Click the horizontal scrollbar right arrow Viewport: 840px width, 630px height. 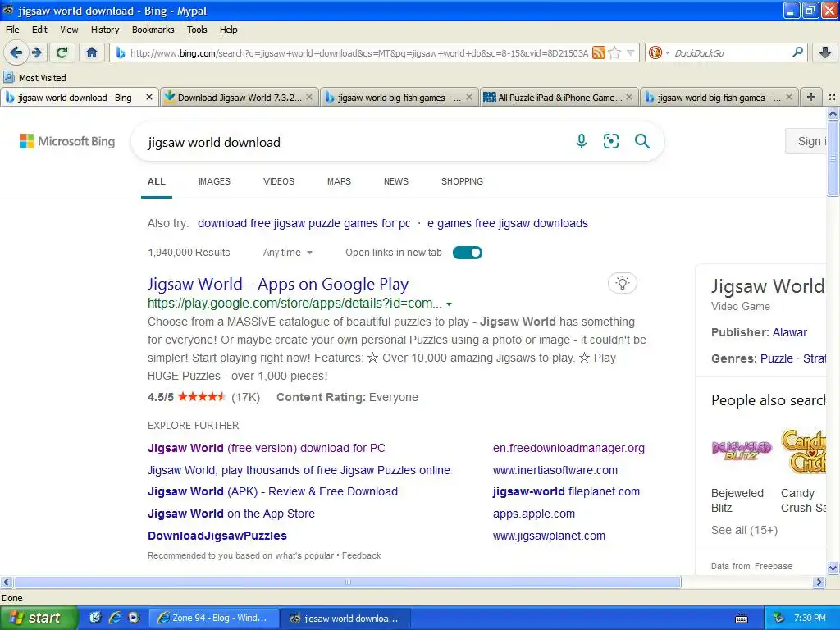coord(819,582)
